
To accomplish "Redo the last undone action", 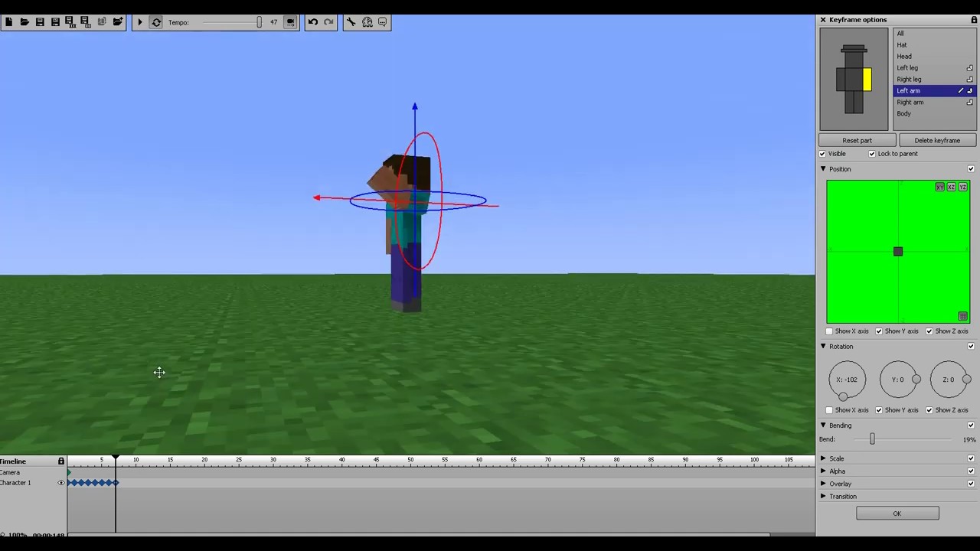I will pyautogui.click(x=328, y=22).
